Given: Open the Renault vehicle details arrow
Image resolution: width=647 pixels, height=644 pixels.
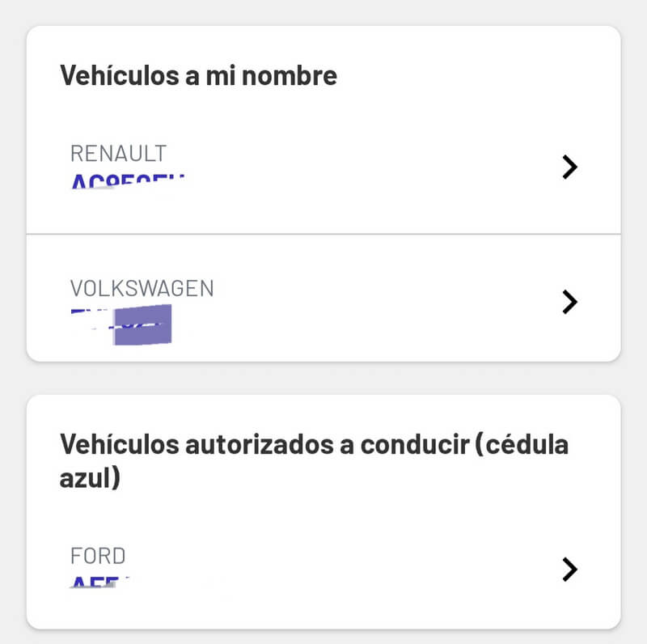Looking at the screenshot, I should (570, 167).
